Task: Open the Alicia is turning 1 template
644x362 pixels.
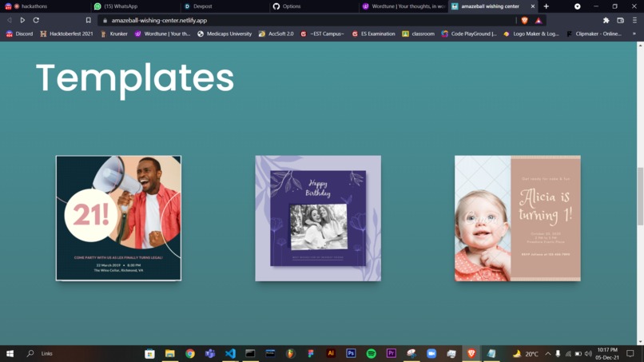Action: pyautogui.click(x=518, y=218)
